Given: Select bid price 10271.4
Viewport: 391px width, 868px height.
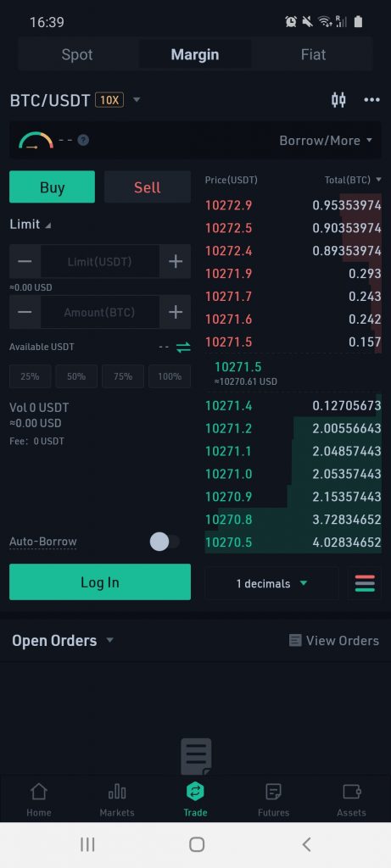Looking at the screenshot, I should point(229,406).
